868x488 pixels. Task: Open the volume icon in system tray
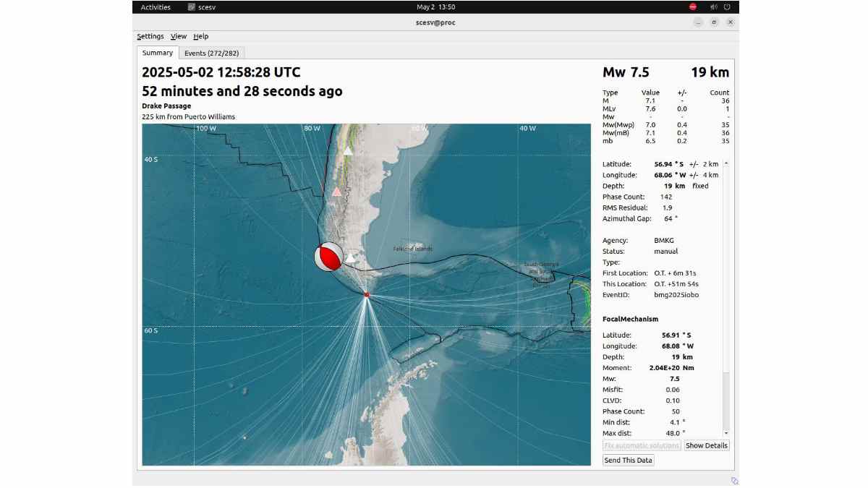pyautogui.click(x=714, y=7)
